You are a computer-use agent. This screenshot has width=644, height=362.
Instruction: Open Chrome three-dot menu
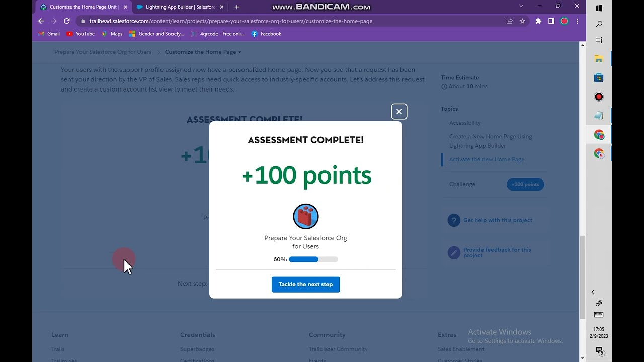pyautogui.click(x=577, y=21)
